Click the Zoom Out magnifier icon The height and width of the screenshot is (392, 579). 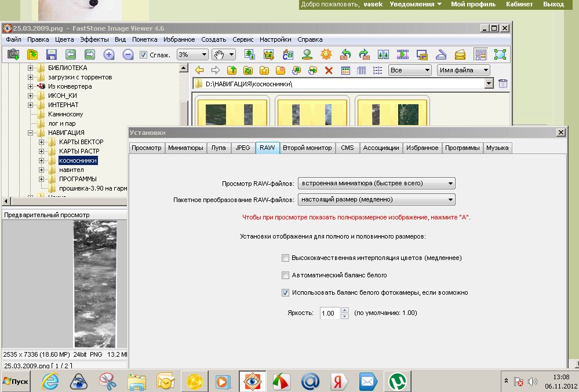tap(128, 54)
